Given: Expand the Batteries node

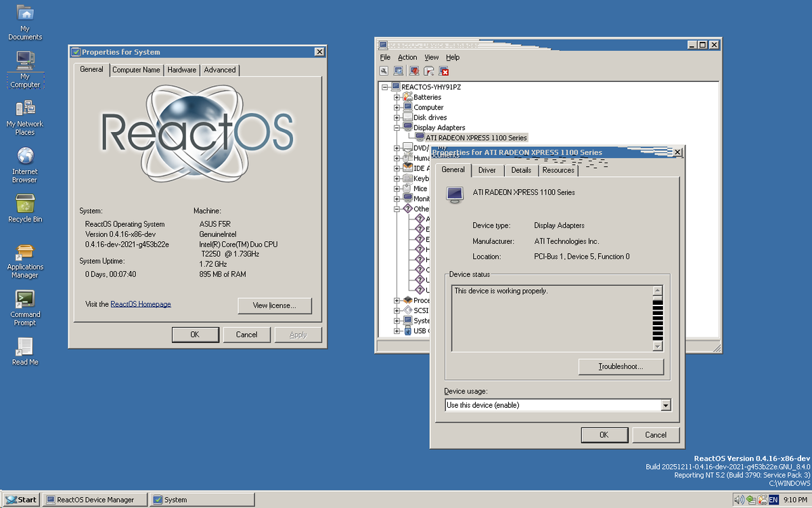Looking at the screenshot, I should pos(397,97).
